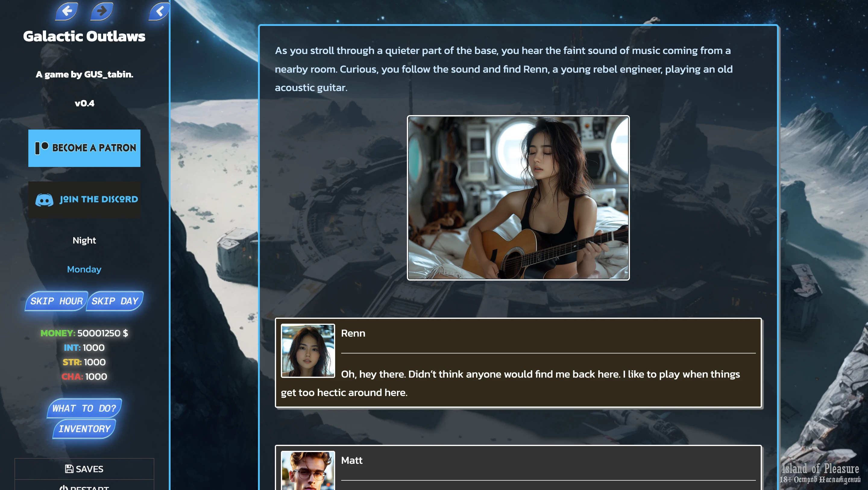Open Join the Discord banner
Image resolution: width=868 pixels, height=490 pixels.
coord(84,199)
